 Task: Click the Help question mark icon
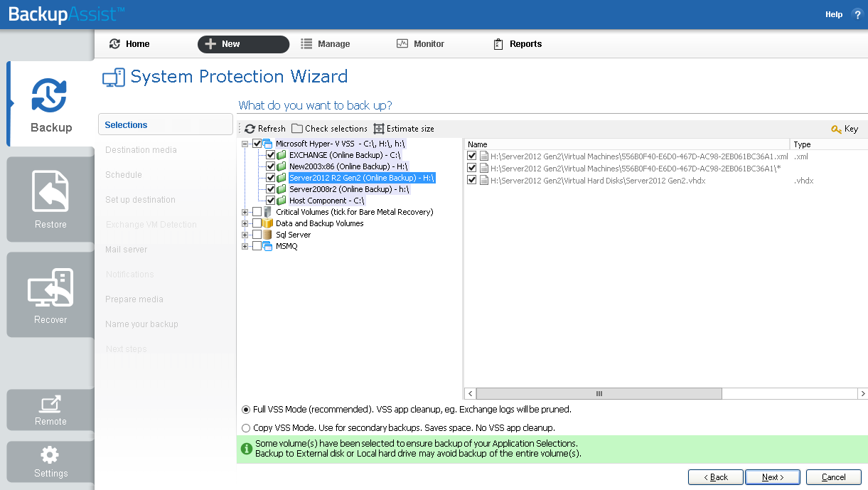[x=856, y=14]
